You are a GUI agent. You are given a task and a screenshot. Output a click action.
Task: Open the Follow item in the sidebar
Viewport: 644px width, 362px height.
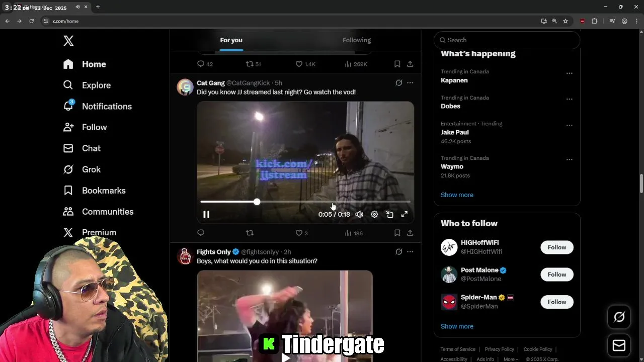[x=85, y=127]
